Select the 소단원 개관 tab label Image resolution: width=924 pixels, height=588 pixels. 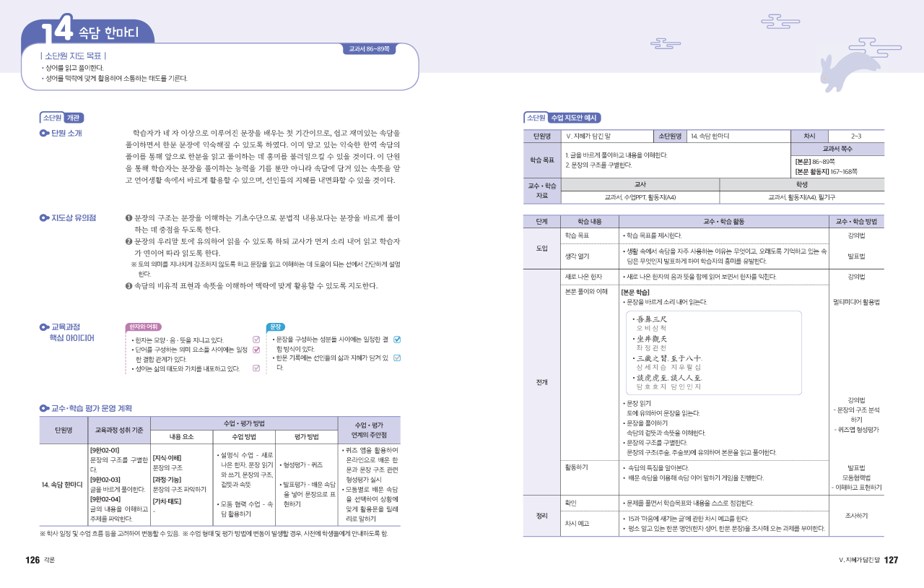pyautogui.click(x=62, y=118)
